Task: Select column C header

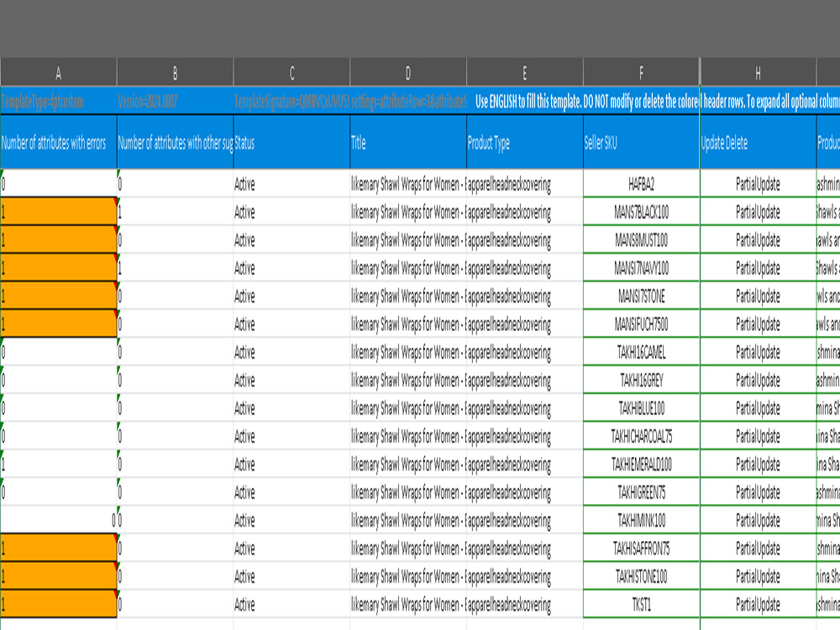Action: (x=291, y=72)
